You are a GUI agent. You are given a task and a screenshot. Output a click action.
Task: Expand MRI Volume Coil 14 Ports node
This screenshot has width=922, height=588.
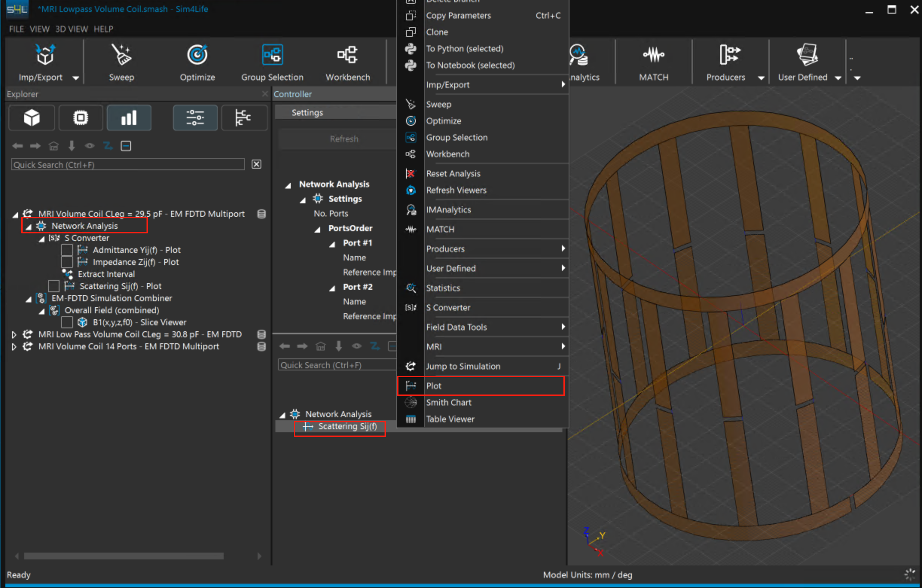coord(14,346)
